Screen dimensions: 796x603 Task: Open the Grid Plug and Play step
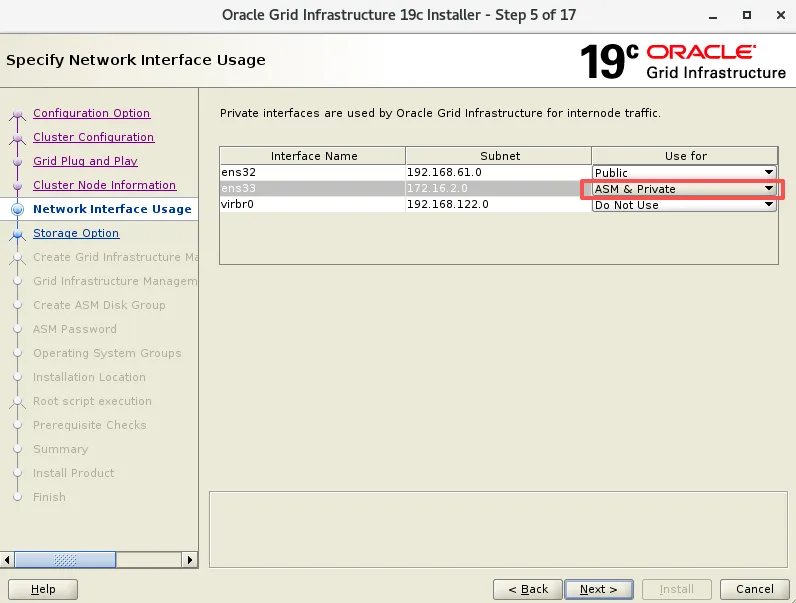[x=85, y=161]
